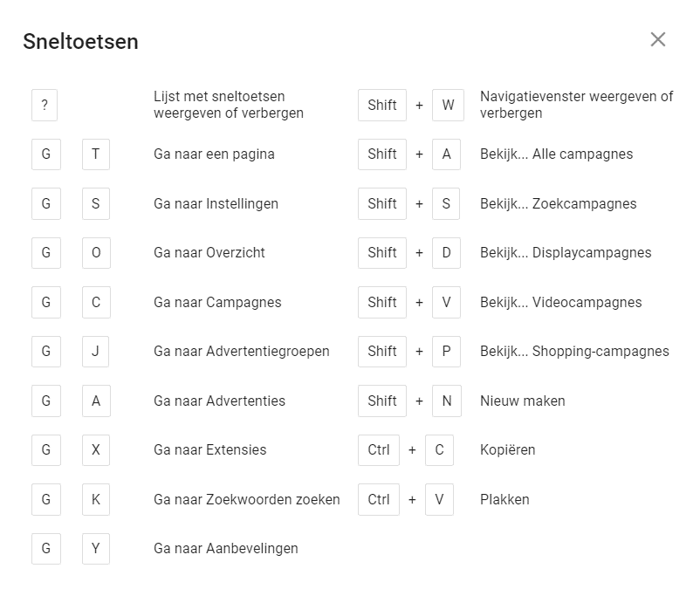This screenshot has width=700, height=596.
Task: Click the Y key beside Ga naar Aanbevelingen
Action: (x=96, y=549)
